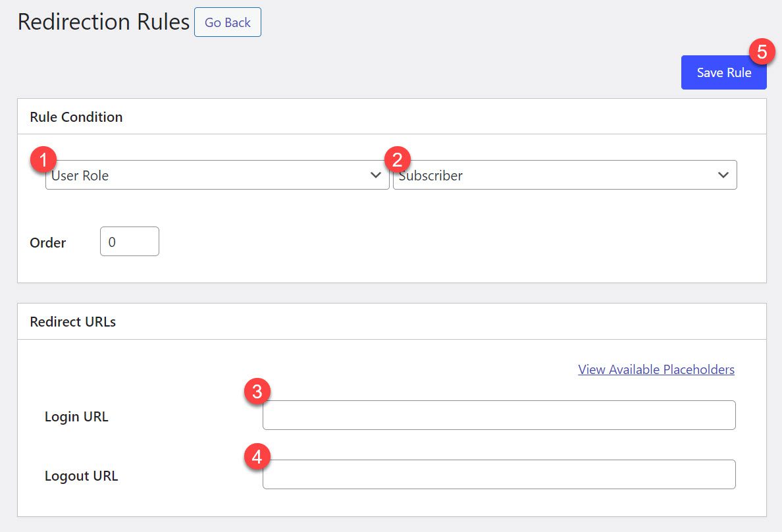This screenshot has width=782, height=532.
Task: Click the Go Back button
Action: coord(228,22)
